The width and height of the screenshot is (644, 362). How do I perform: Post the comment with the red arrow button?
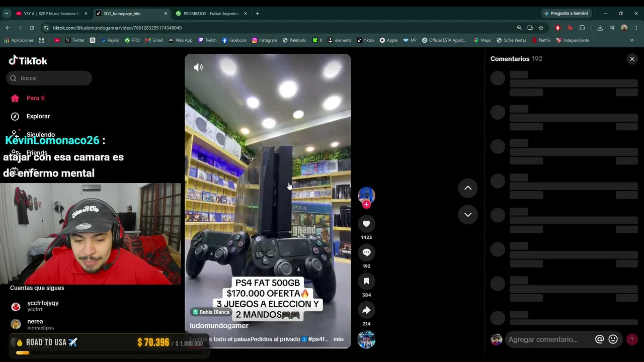point(632,339)
